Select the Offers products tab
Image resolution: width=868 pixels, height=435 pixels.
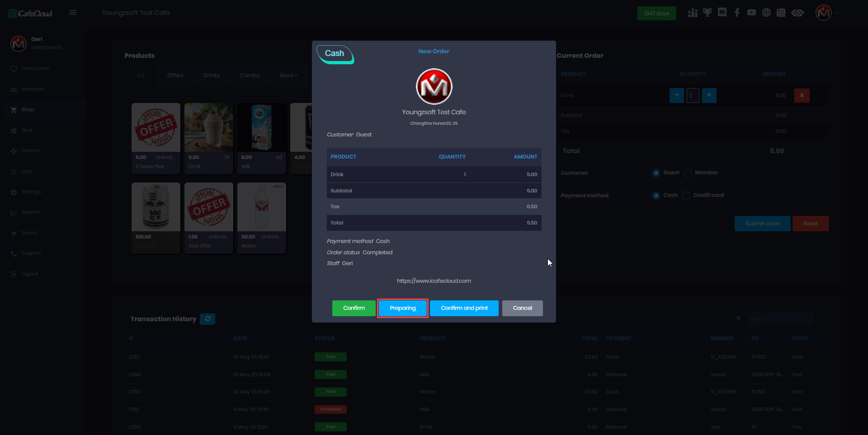(x=175, y=75)
